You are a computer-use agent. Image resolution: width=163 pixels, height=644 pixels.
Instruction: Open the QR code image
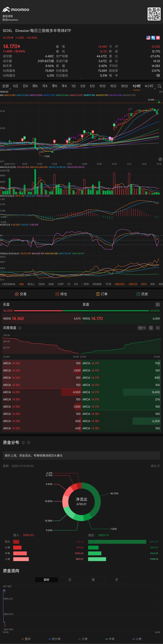[154, 14]
